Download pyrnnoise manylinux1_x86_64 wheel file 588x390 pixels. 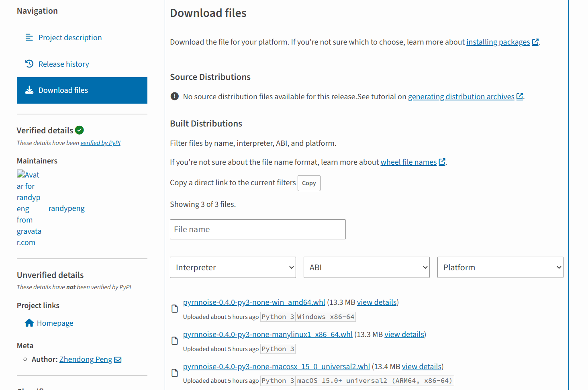(x=268, y=335)
